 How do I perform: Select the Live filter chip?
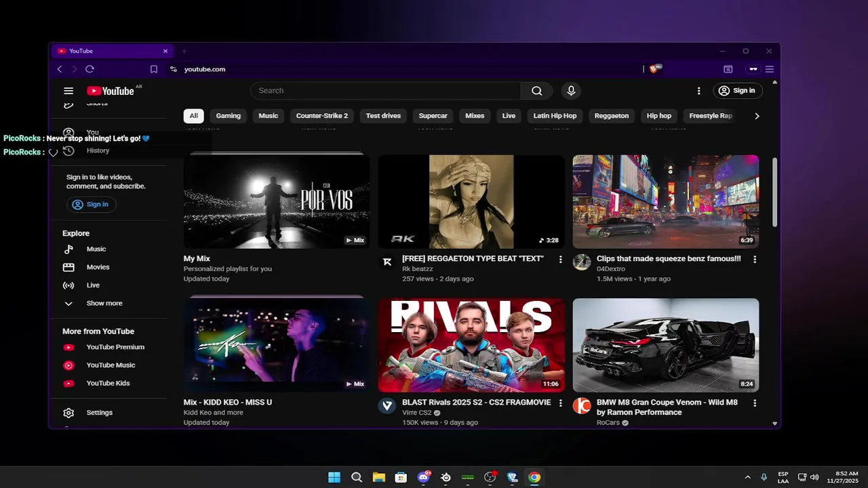click(x=509, y=116)
